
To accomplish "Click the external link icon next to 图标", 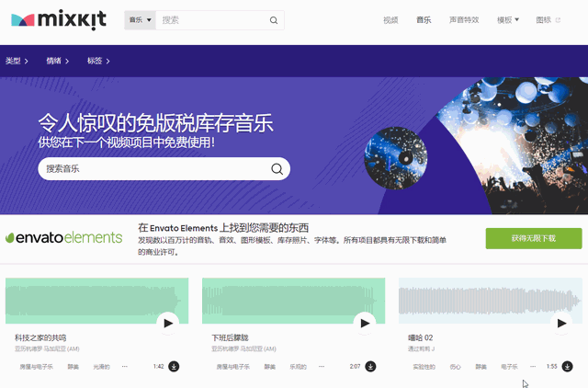I will tap(558, 20).
